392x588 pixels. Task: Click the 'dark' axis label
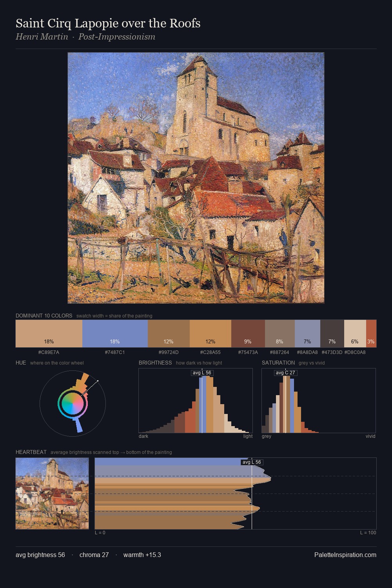pos(143,436)
